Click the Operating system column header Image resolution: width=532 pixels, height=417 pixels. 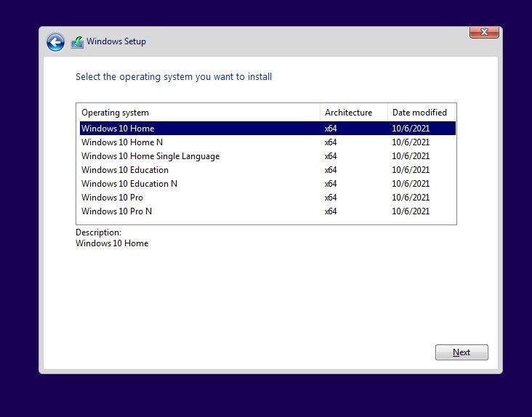pyautogui.click(x=199, y=113)
